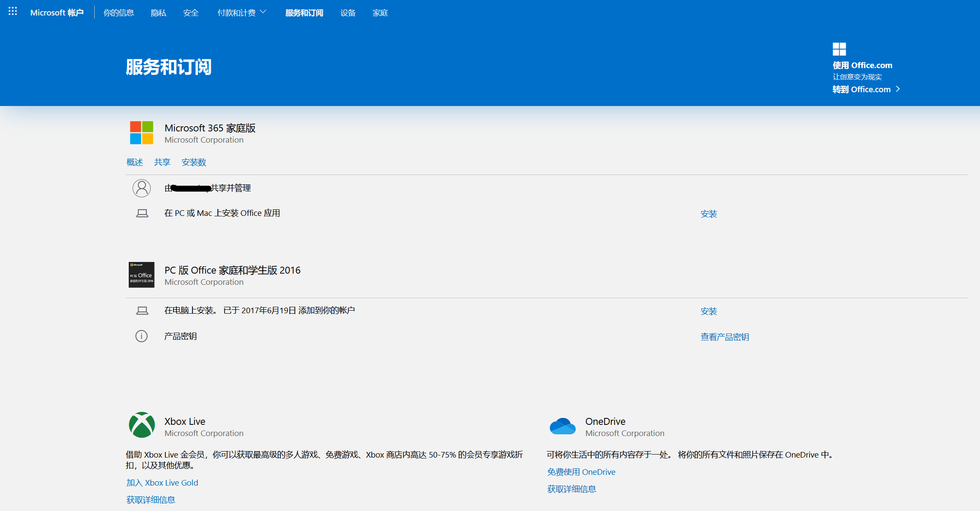Click the product key info icon

point(142,336)
